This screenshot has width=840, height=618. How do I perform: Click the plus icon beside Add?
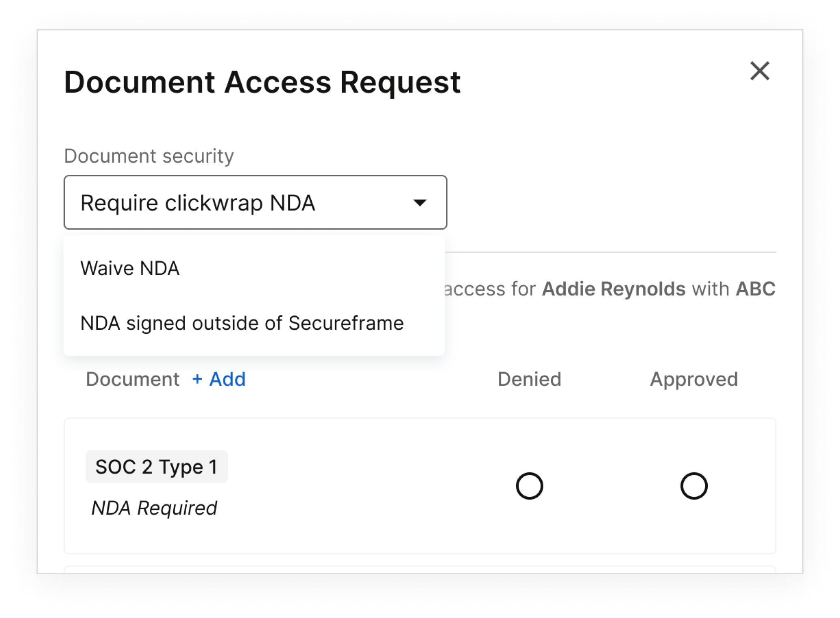[197, 380]
